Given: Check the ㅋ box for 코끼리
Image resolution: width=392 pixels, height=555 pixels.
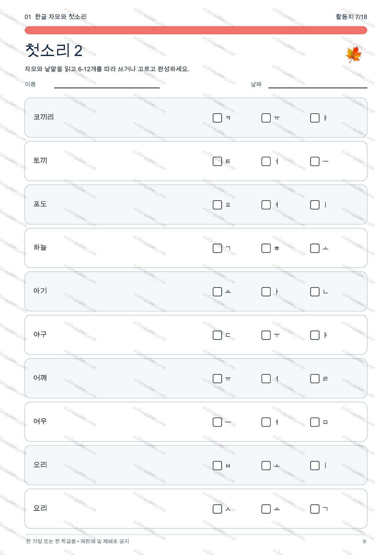Looking at the screenshot, I should pos(217,118).
